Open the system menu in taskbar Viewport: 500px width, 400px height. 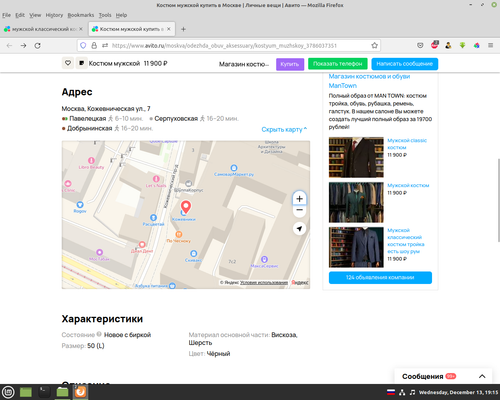8,392
